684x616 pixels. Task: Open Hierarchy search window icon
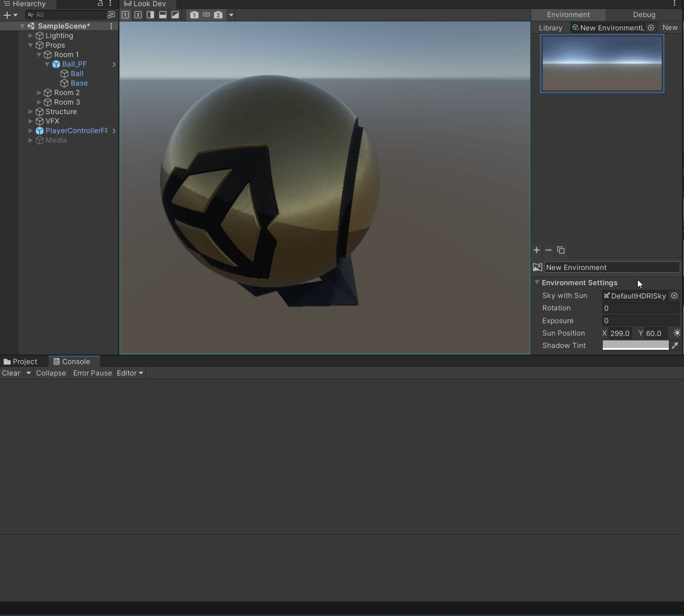click(111, 15)
